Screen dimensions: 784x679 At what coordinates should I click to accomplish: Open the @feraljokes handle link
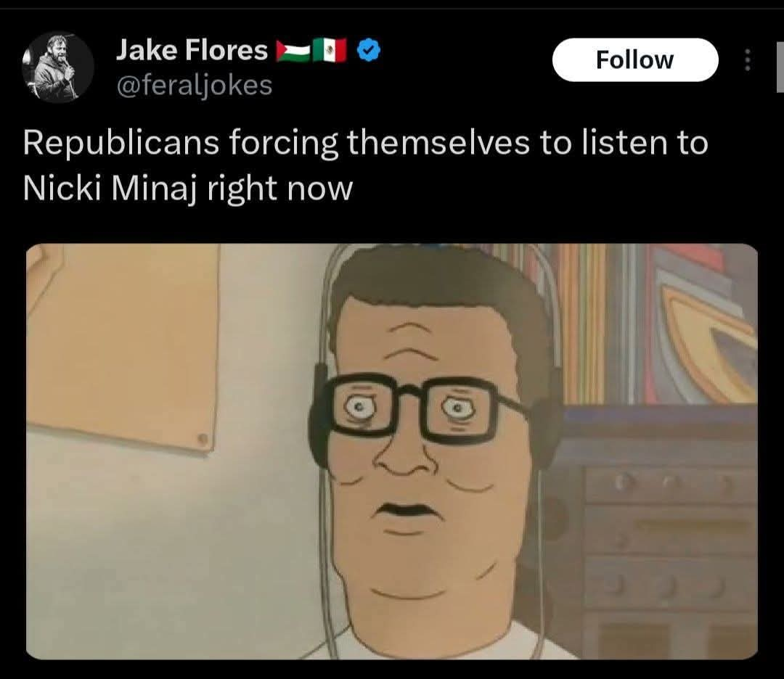click(195, 85)
